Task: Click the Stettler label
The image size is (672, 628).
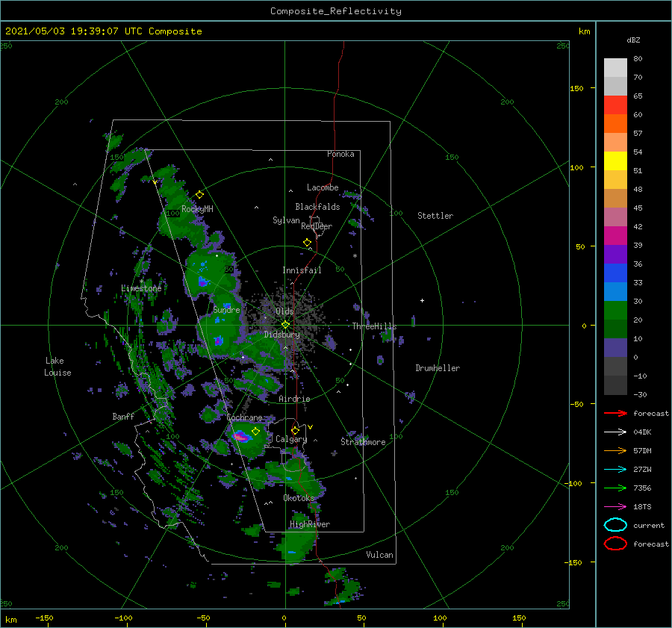Action: pyautogui.click(x=435, y=216)
